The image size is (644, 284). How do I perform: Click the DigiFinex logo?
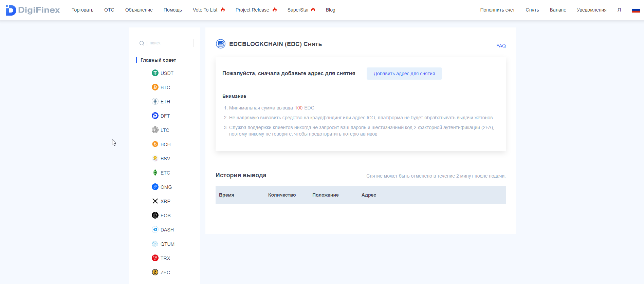pyautogui.click(x=33, y=10)
